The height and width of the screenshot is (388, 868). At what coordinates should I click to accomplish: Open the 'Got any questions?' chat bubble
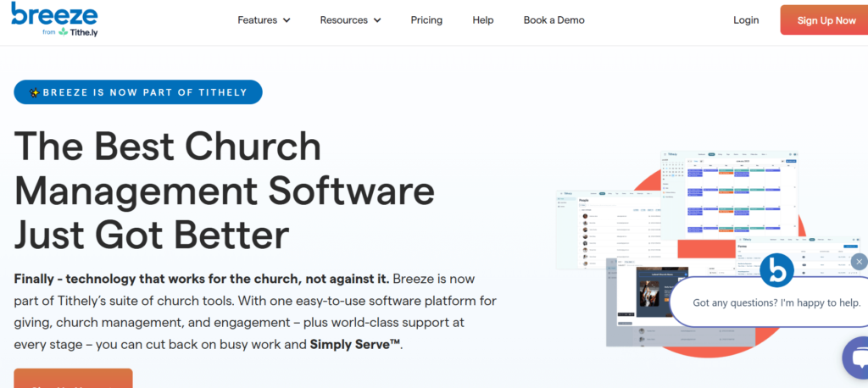click(x=770, y=302)
